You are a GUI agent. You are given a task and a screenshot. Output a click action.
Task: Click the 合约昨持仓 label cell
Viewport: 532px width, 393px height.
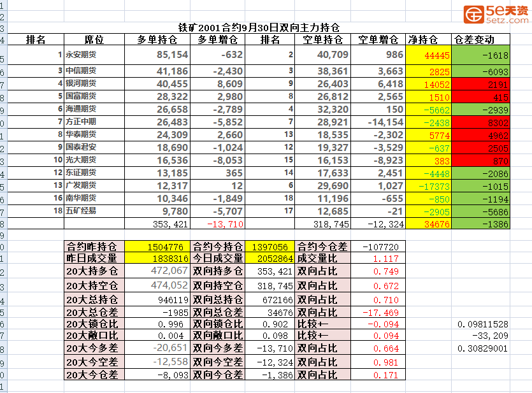(95, 247)
